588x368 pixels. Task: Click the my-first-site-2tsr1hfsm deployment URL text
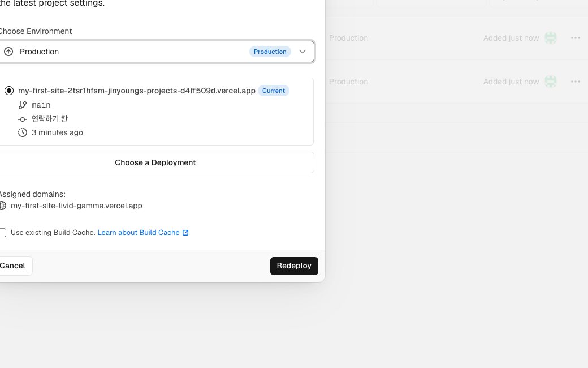pyautogui.click(x=136, y=91)
